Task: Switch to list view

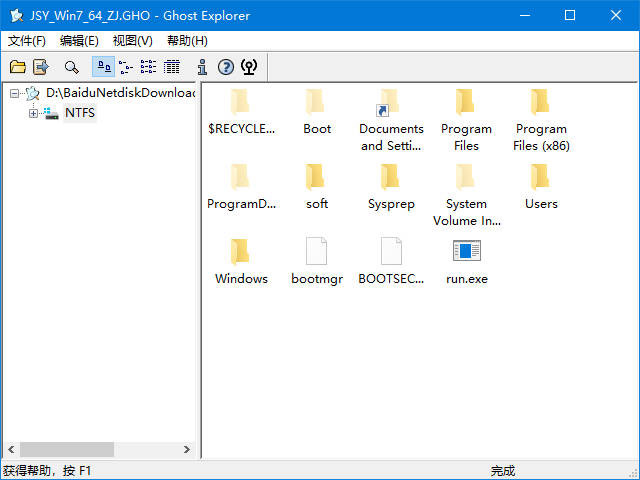Action: pos(148,67)
